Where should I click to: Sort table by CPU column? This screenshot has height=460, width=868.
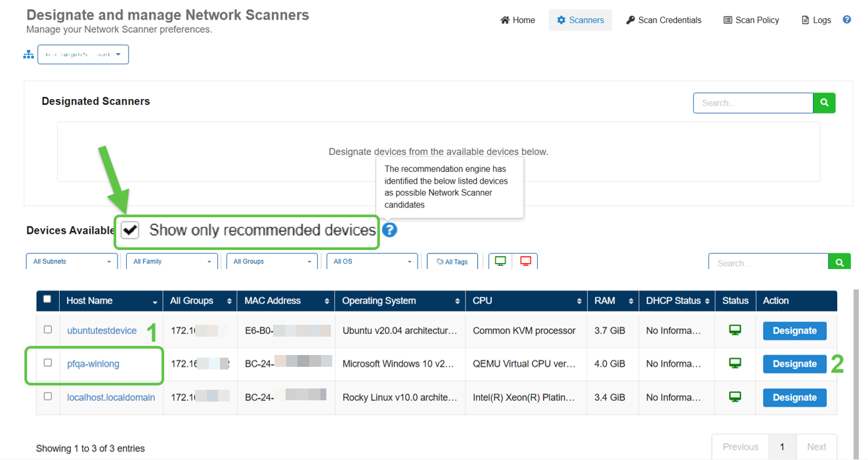[x=526, y=301]
